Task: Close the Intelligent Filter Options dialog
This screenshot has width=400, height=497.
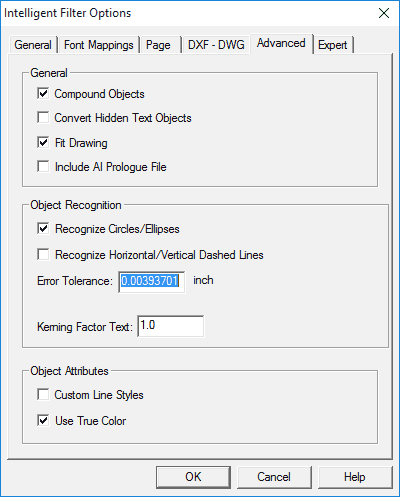Action: coord(384,13)
